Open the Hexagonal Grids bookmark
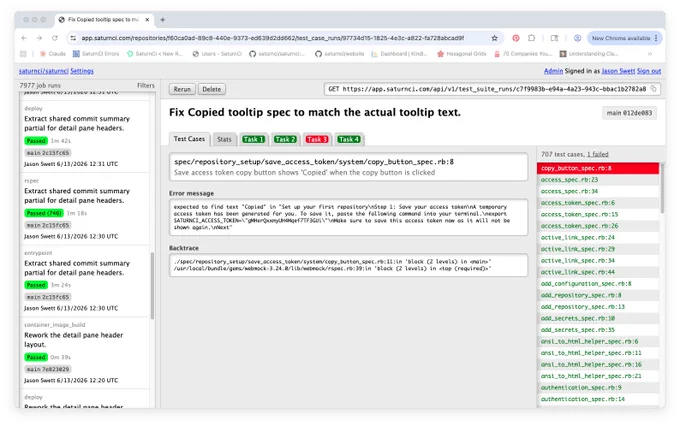The height and width of the screenshot is (426, 680). click(x=461, y=54)
